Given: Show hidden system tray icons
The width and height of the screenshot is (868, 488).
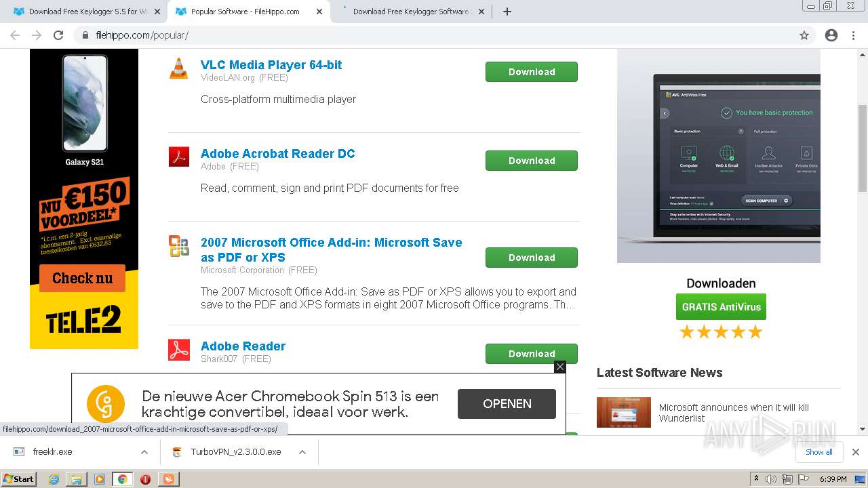Looking at the screenshot, I should pyautogui.click(x=756, y=479).
